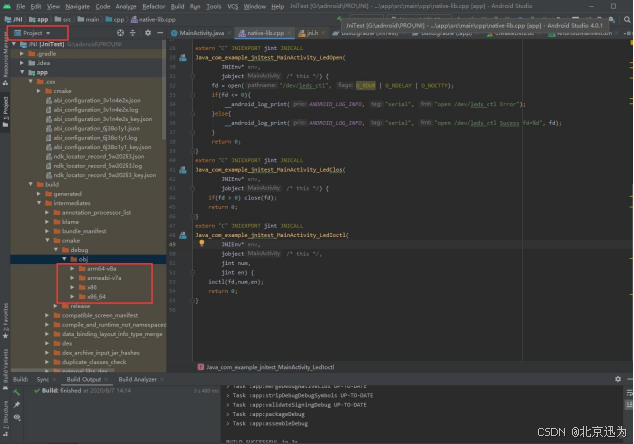The width and height of the screenshot is (634, 444).
Task: Click the gutter icon beside LedOpen function
Action: [x=183, y=57]
